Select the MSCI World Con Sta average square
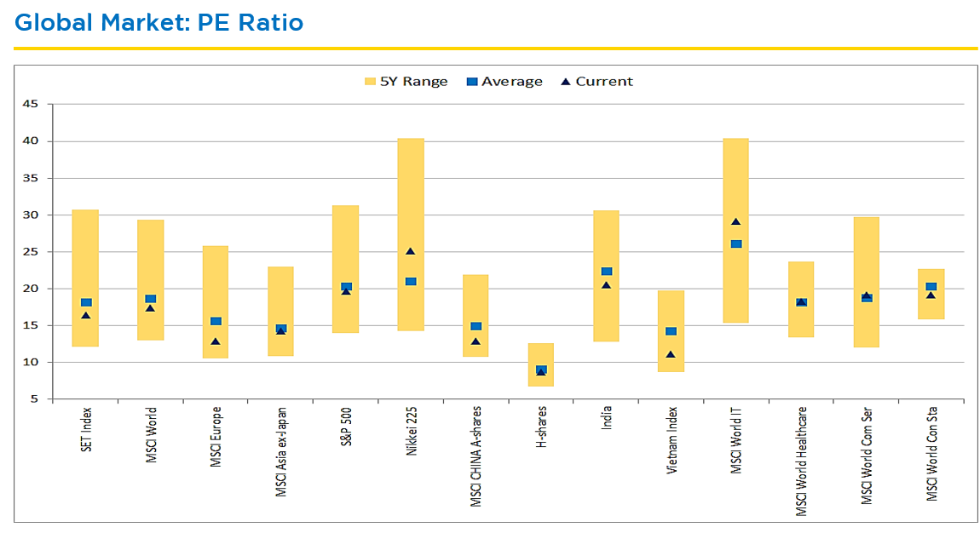 (x=931, y=287)
